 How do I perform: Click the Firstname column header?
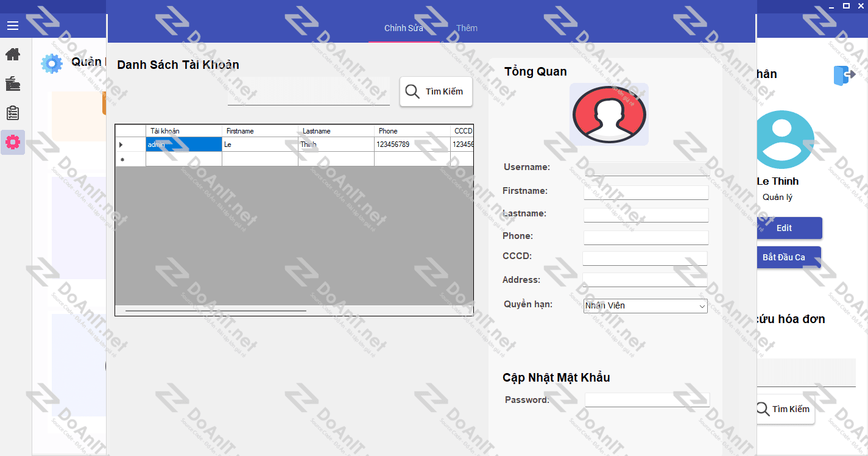pyautogui.click(x=260, y=131)
